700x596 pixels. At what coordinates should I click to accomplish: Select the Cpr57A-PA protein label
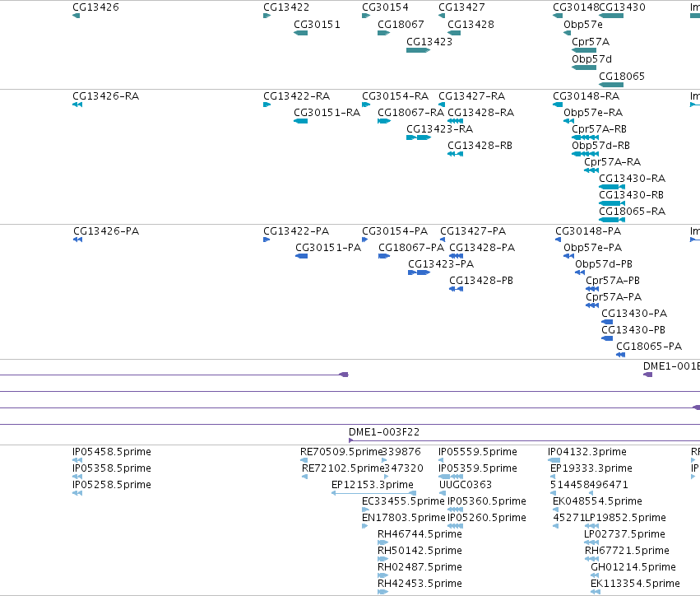(614, 297)
